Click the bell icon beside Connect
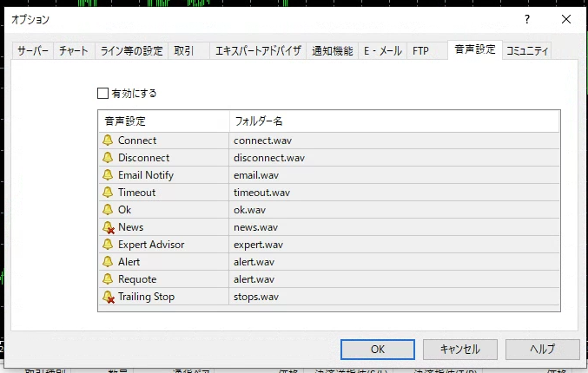 pos(108,141)
